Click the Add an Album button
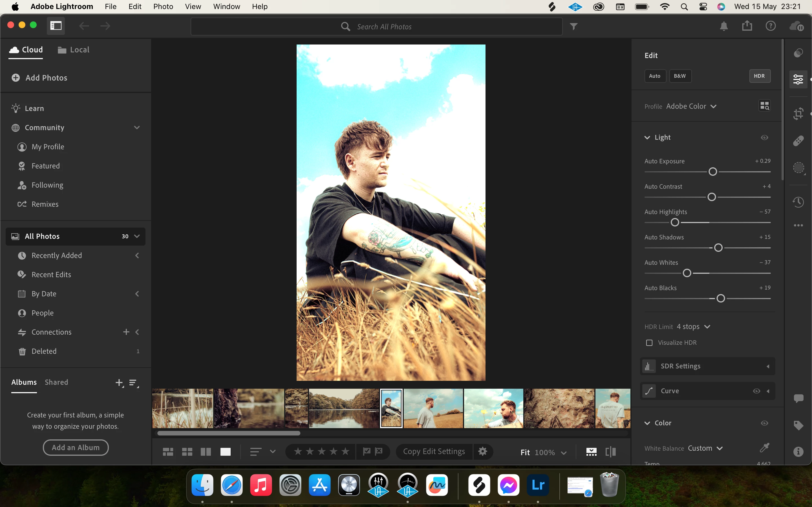The width and height of the screenshot is (812, 507). pyautogui.click(x=76, y=447)
